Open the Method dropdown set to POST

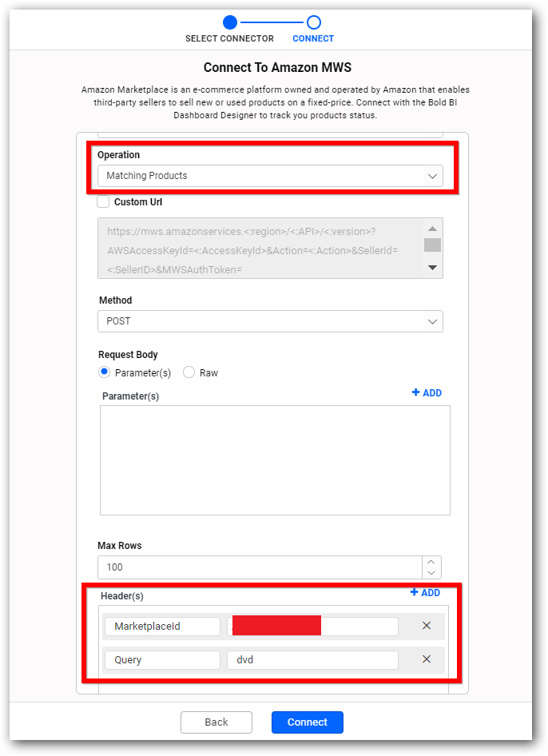coord(270,321)
